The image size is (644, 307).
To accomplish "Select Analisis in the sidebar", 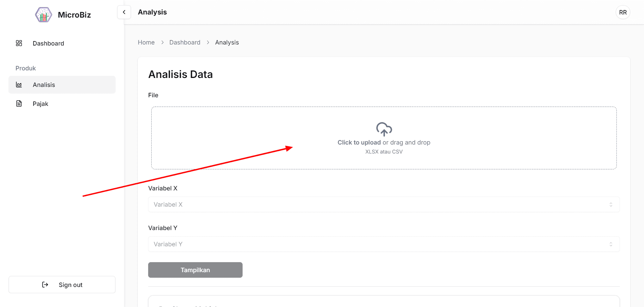I will pyautogui.click(x=62, y=85).
